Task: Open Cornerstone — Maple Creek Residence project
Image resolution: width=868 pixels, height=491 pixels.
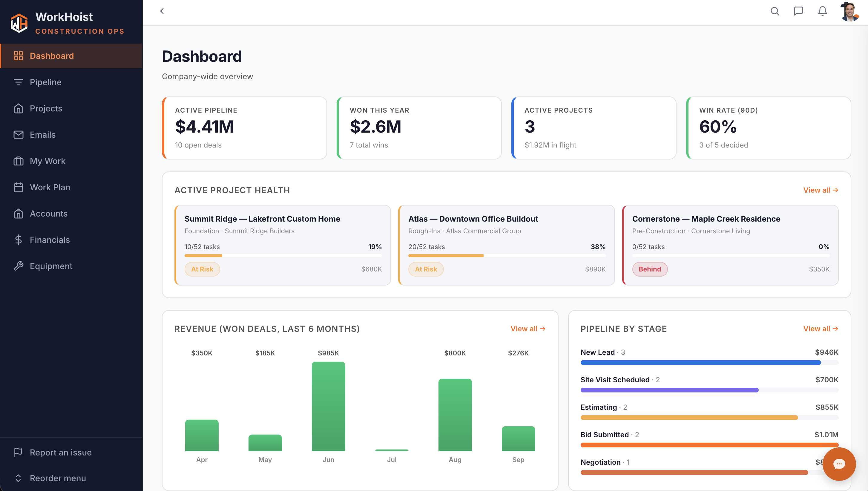Action: (730, 245)
